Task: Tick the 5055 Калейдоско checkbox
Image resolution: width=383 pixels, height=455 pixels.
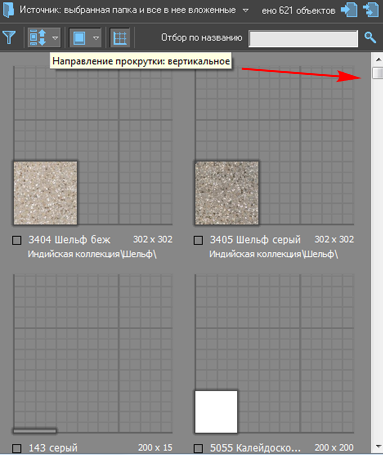Action: (198, 448)
